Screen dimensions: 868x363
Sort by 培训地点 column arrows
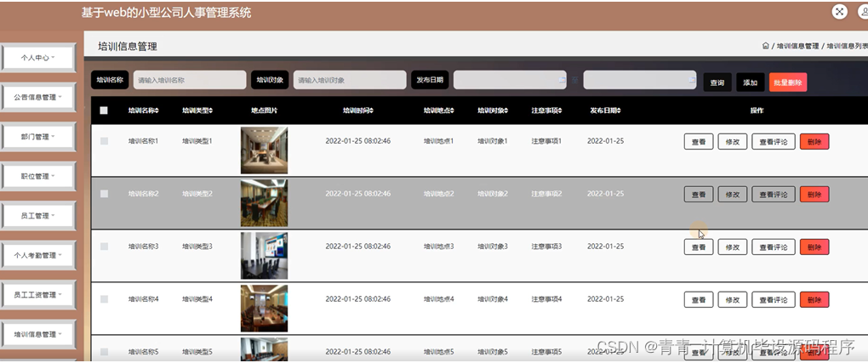tap(452, 111)
